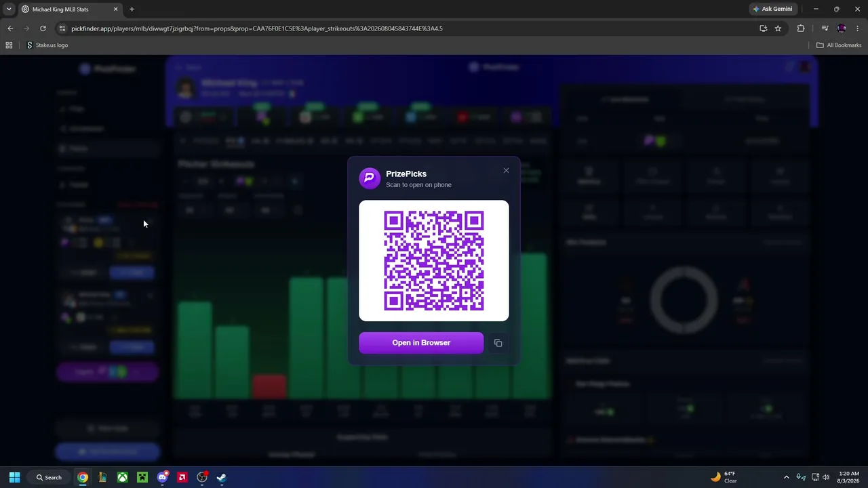Click the 'Scan to open on phone' text
The width and height of the screenshot is (868, 488).
click(x=418, y=184)
